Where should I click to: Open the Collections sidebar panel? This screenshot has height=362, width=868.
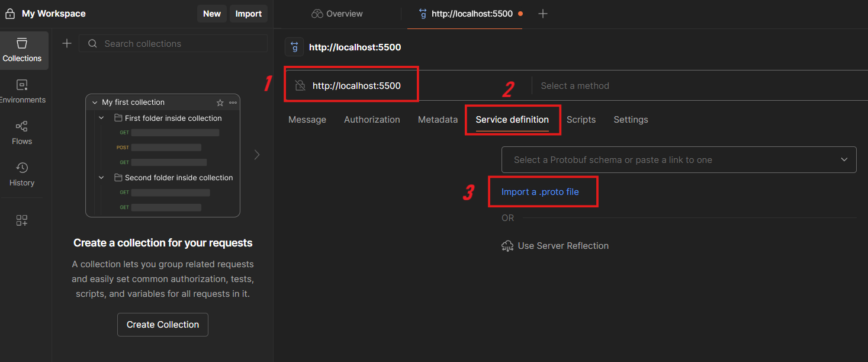click(x=22, y=50)
